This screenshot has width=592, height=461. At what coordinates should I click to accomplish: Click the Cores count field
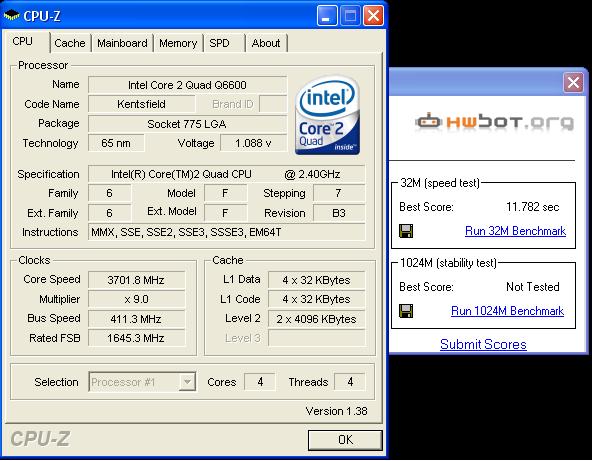point(260,382)
